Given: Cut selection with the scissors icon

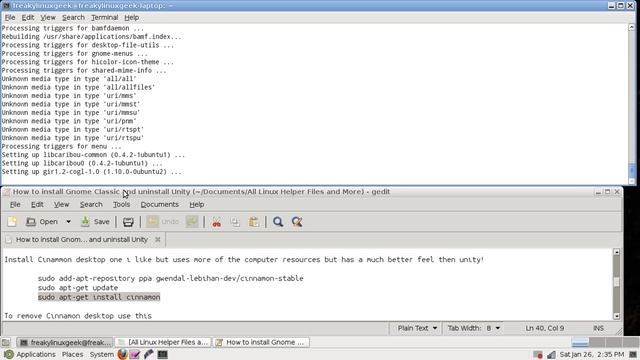Looking at the screenshot, I should tap(217, 222).
